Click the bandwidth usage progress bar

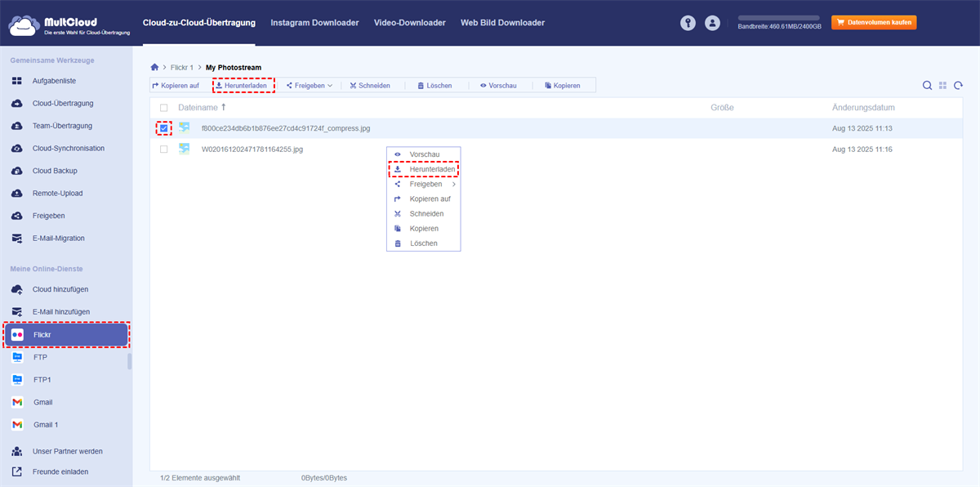[778, 17]
